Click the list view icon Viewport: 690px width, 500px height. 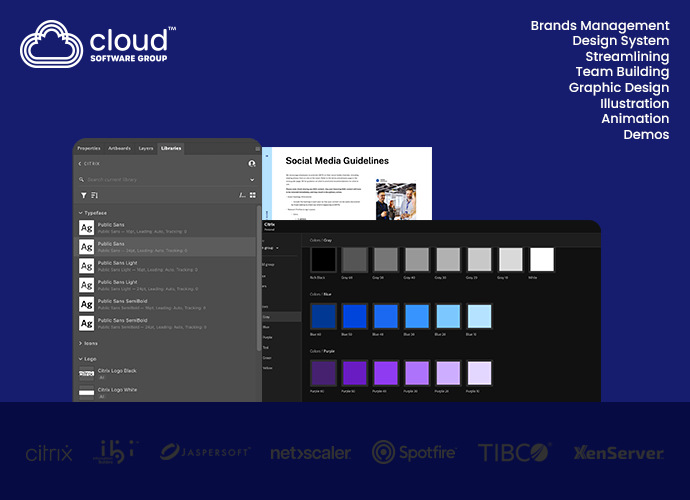tap(241, 195)
